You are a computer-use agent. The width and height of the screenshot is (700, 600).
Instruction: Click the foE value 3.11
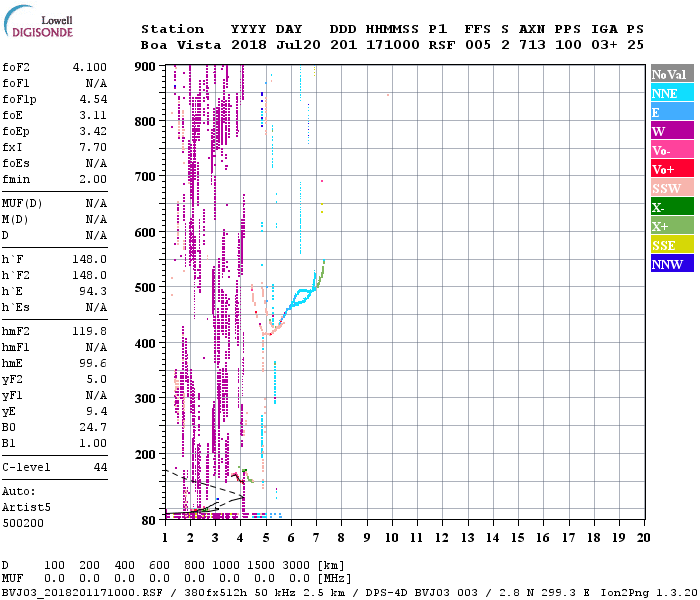[x=93, y=115]
